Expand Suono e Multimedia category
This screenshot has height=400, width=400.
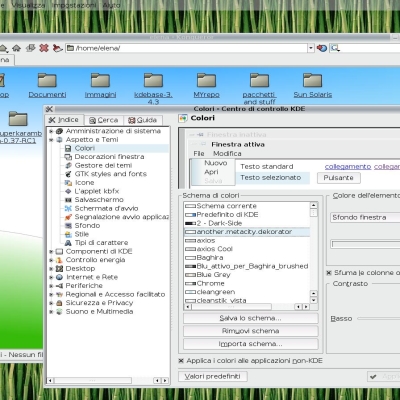coord(51,312)
